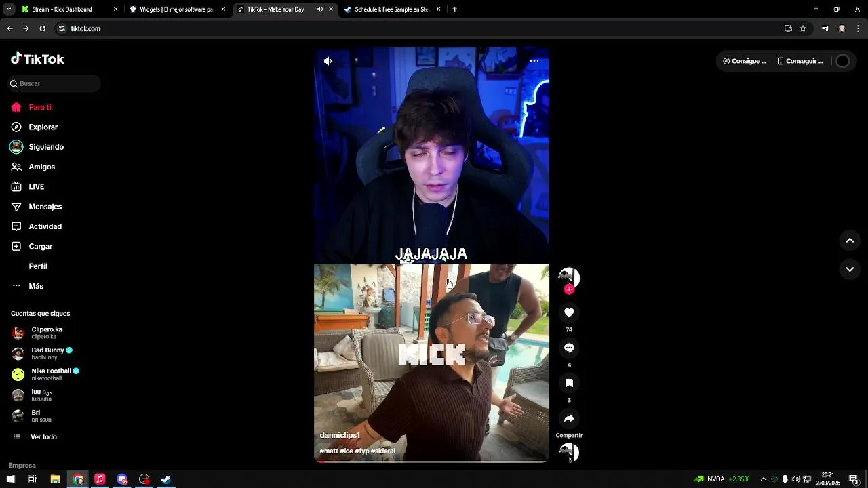Image resolution: width=868 pixels, height=488 pixels.
Task: Open a new browser tab
Action: (x=454, y=9)
